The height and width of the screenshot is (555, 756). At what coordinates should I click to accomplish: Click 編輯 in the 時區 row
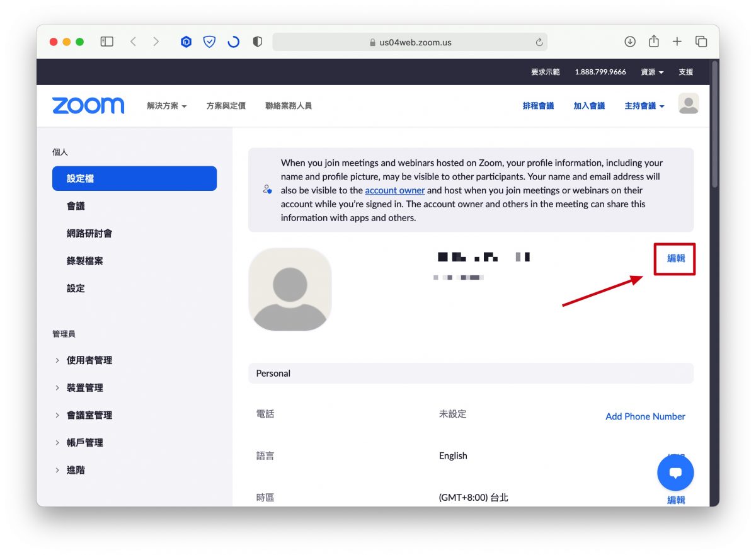(676, 500)
